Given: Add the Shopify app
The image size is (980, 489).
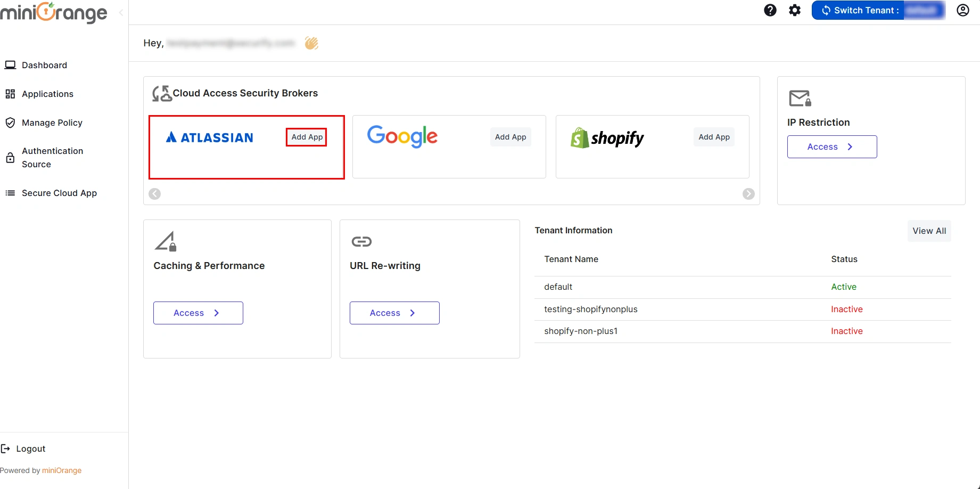Looking at the screenshot, I should click(x=714, y=137).
